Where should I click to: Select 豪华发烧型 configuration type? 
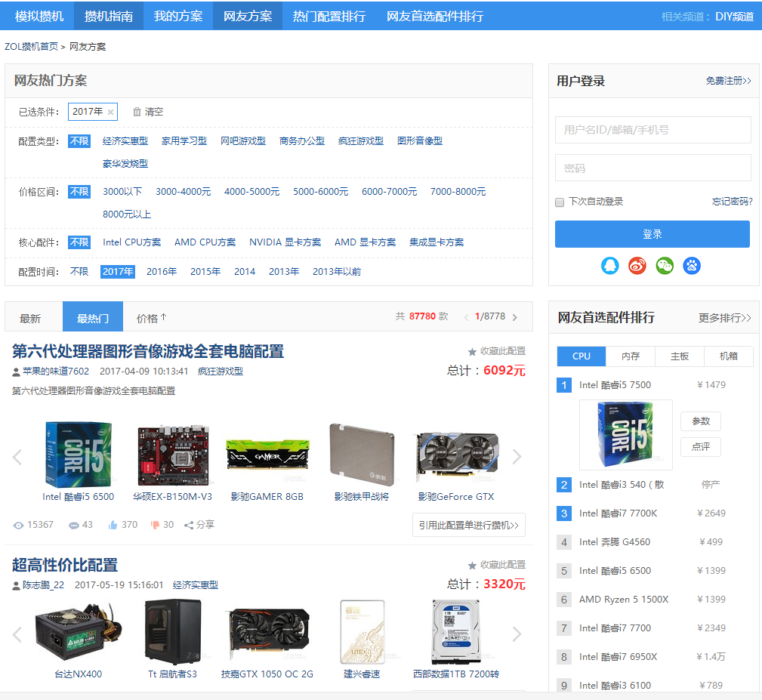[125, 164]
